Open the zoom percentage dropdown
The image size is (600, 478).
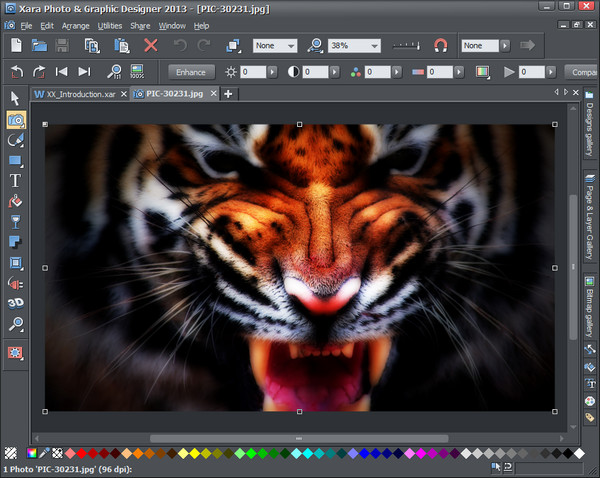pos(374,46)
